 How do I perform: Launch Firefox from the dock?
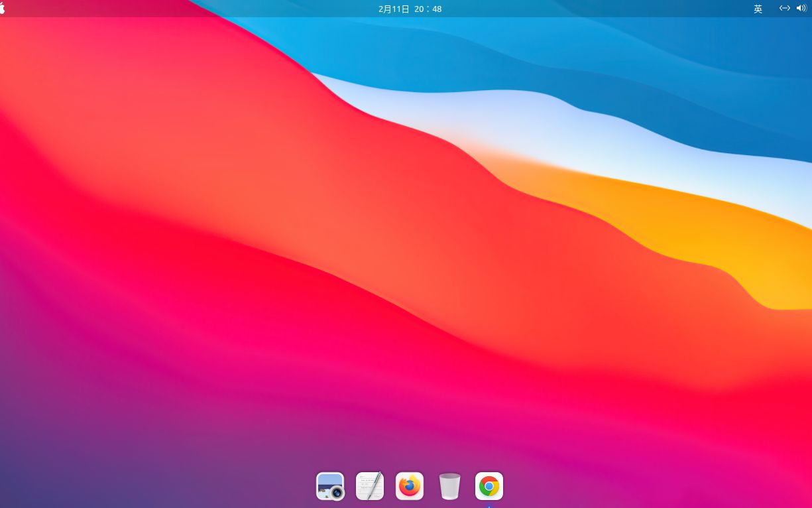pyautogui.click(x=409, y=485)
